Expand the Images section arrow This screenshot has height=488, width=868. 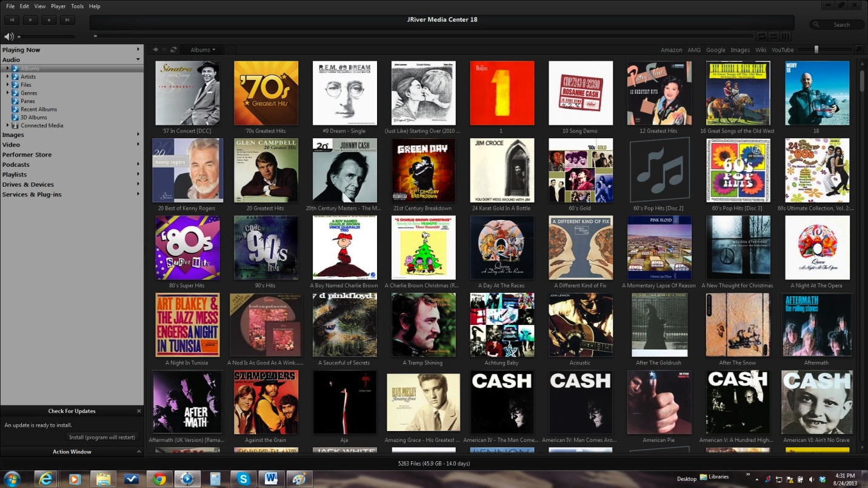click(x=138, y=135)
